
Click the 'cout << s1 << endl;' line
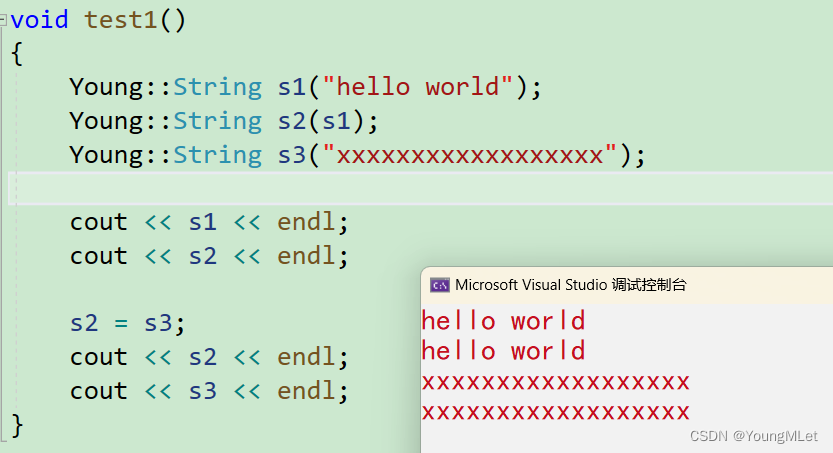(x=209, y=222)
